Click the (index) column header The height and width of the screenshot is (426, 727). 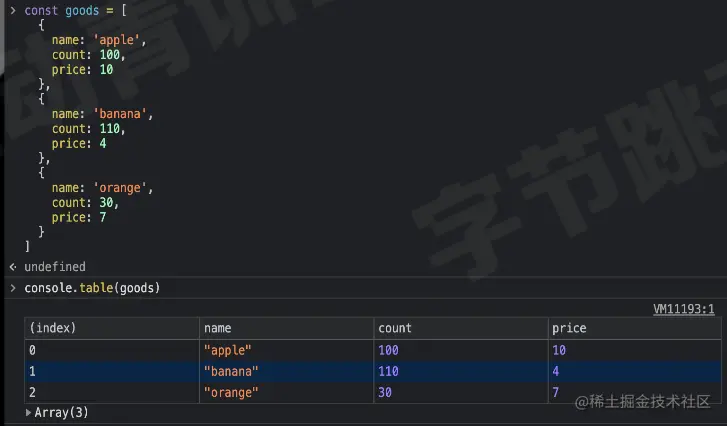coord(53,328)
